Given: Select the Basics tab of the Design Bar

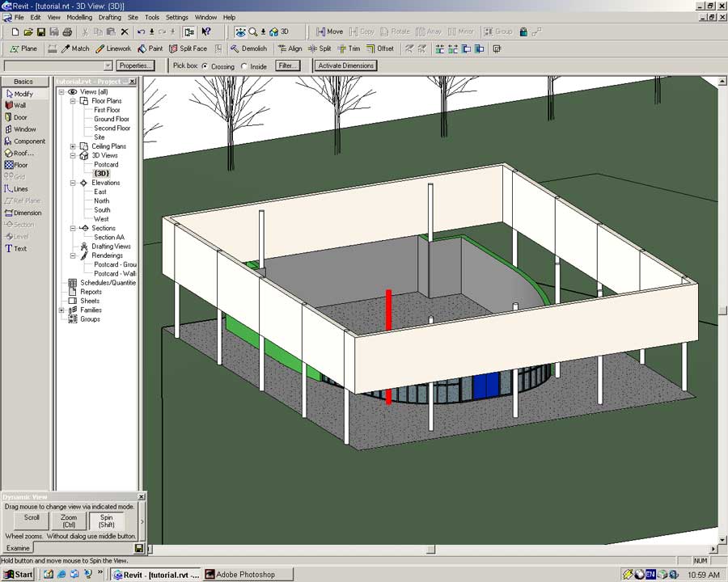Looking at the screenshot, I should pos(23,82).
